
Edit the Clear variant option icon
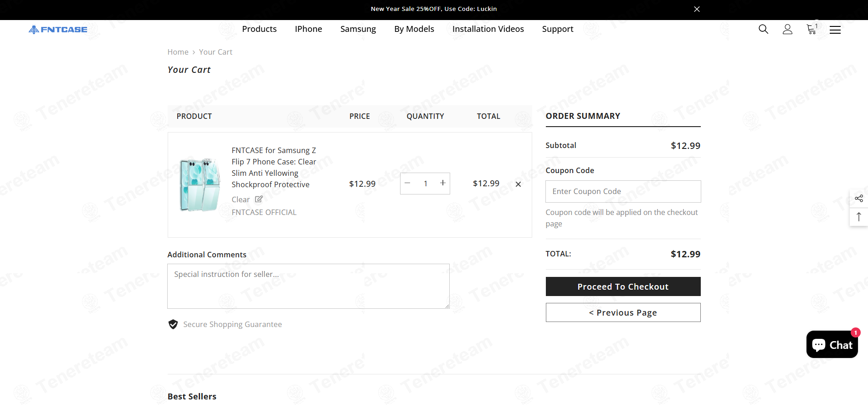click(259, 199)
